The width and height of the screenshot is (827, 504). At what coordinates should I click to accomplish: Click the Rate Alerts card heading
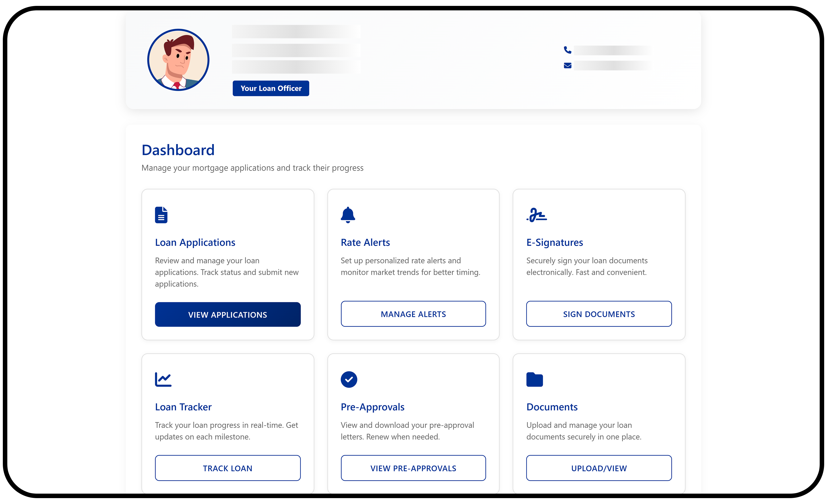pos(365,242)
